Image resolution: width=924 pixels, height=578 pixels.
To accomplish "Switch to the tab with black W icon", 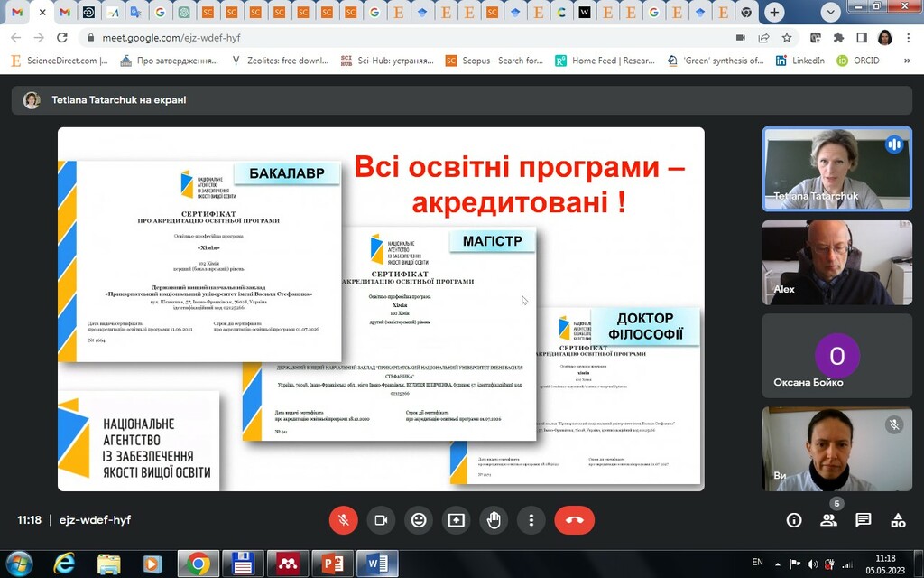I will 584,13.
